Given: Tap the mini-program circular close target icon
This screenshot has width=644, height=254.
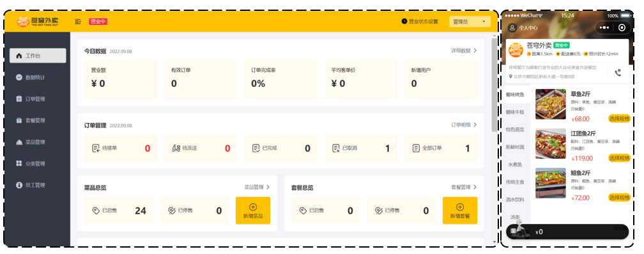Looking at the screenshot, I should tap(622, 28).
